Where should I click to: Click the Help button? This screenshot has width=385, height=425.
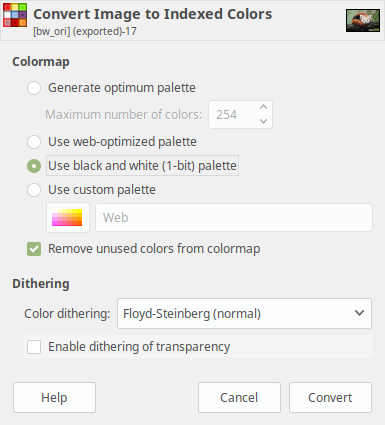coord(54,397)
